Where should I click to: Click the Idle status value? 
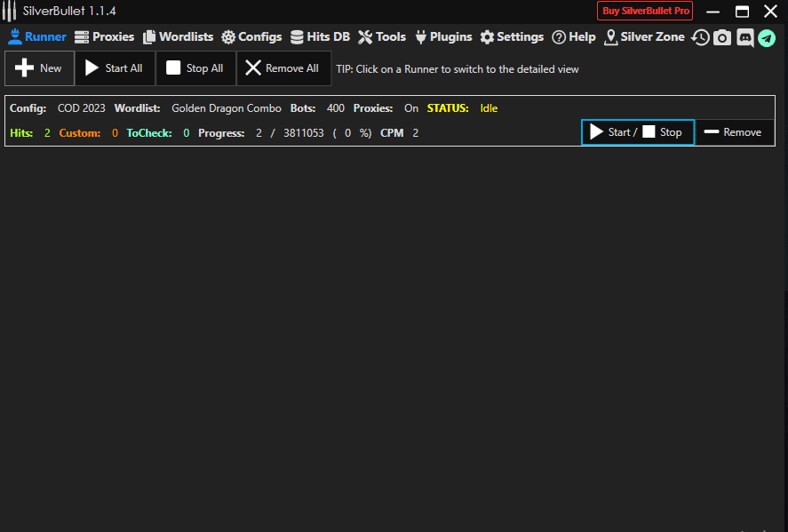489,108
